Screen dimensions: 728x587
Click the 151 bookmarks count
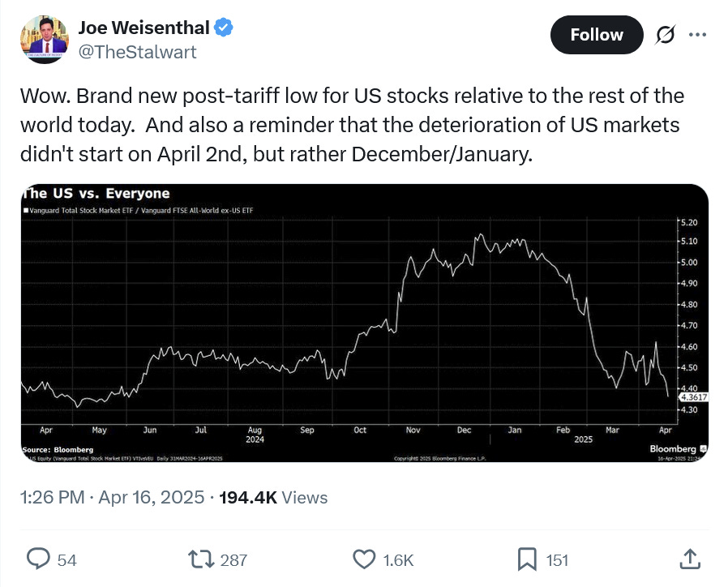pos(557,560)
